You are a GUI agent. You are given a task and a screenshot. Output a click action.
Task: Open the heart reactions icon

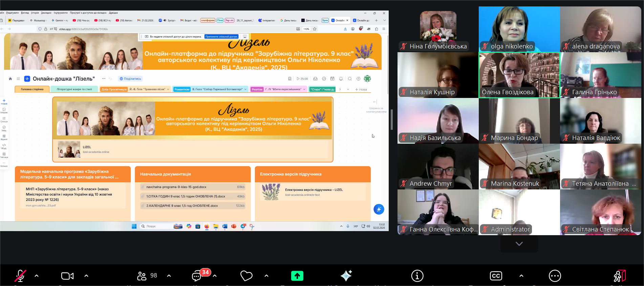point(246,276)
